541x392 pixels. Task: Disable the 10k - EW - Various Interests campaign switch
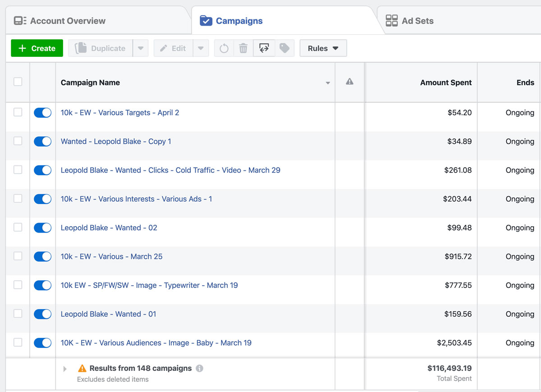pos(43,199)
